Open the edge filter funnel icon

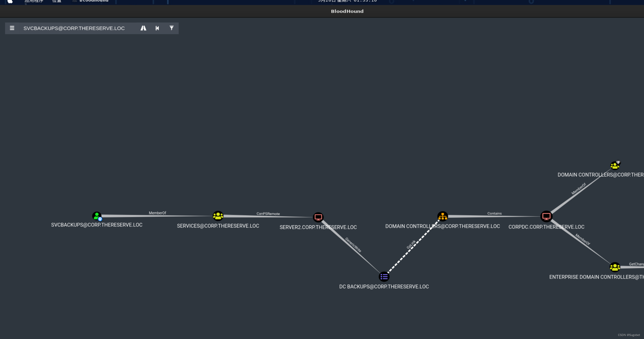click(x=171, y=28)
